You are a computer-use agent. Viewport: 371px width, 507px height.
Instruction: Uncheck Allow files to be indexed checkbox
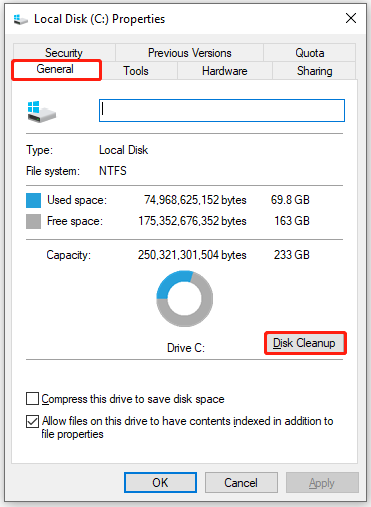32,421
